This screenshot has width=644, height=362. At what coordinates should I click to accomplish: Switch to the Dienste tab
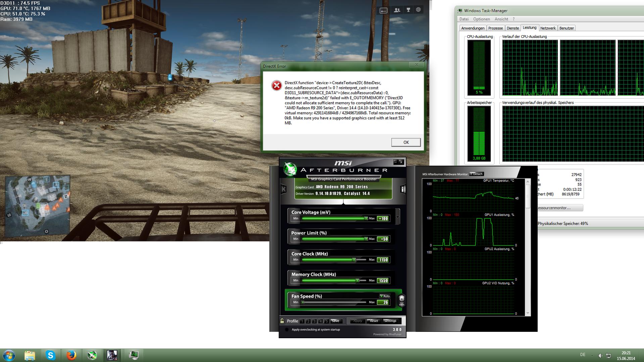pos(512,28)
